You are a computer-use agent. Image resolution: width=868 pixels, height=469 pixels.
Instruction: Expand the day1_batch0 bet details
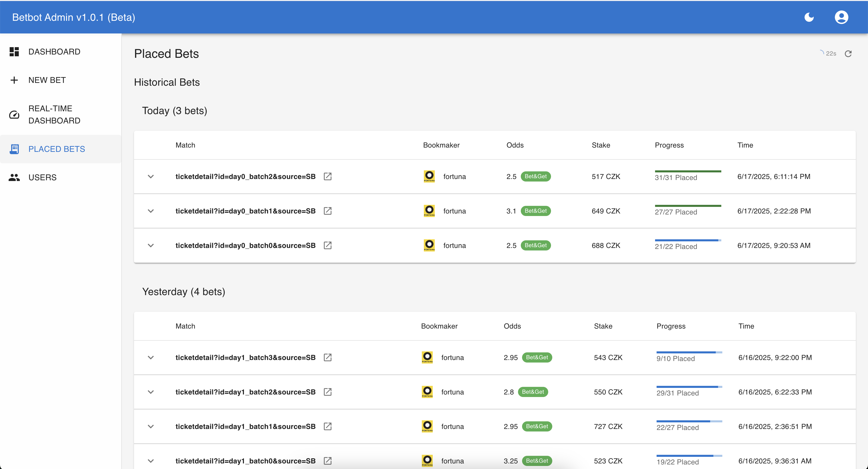point(151,461)
